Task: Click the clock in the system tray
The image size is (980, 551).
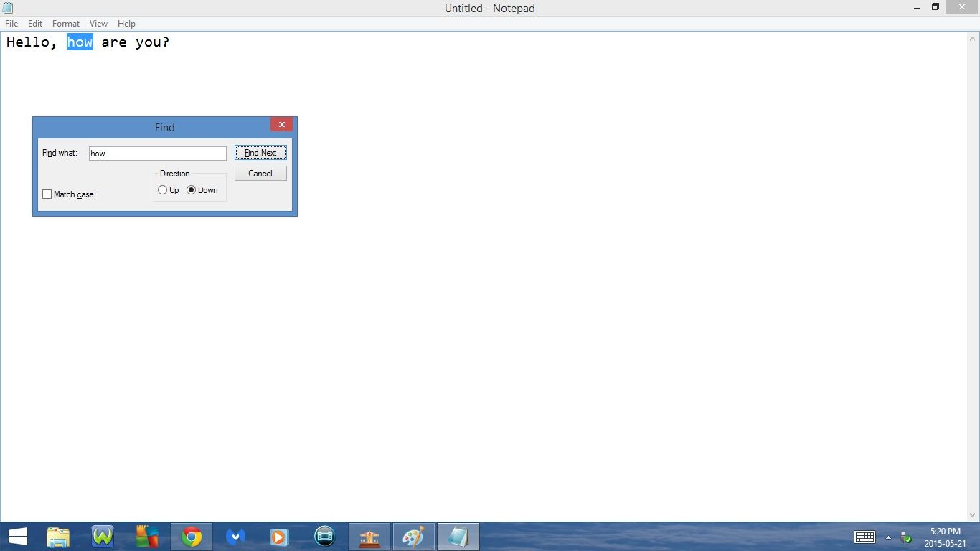Action: (945, 536)
